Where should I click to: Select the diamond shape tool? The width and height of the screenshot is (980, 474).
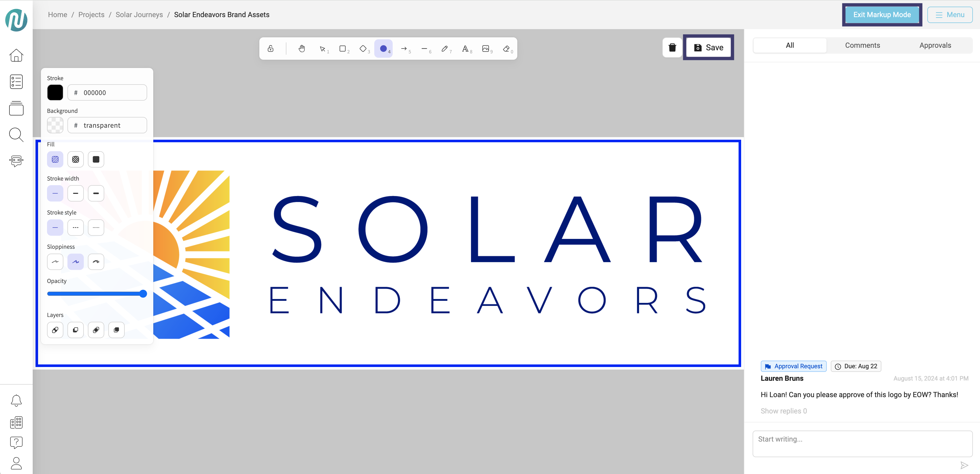[363, 48]
